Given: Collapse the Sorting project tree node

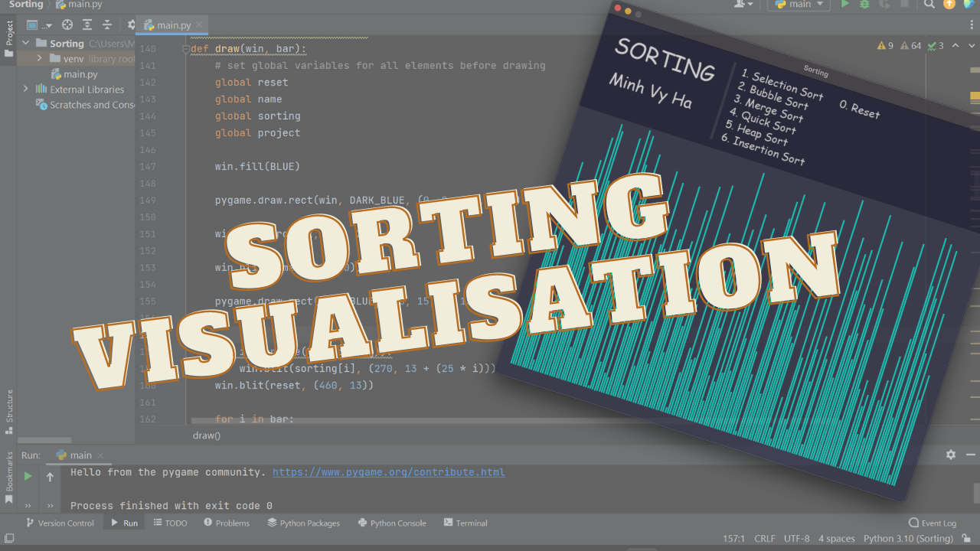Looking at the screenshot, I should click(x=24, y=44).
